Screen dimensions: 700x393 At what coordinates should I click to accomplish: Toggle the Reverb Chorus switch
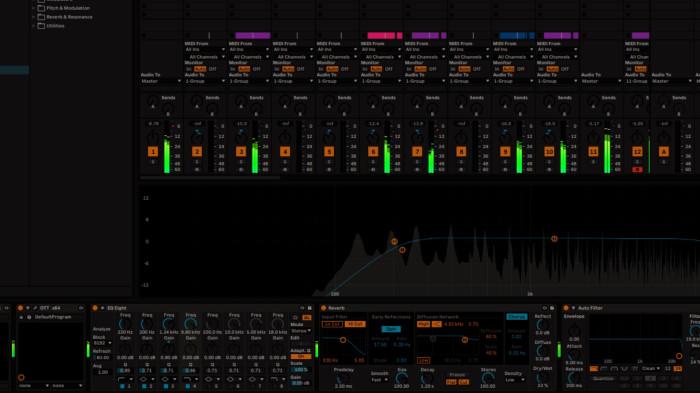517,317
